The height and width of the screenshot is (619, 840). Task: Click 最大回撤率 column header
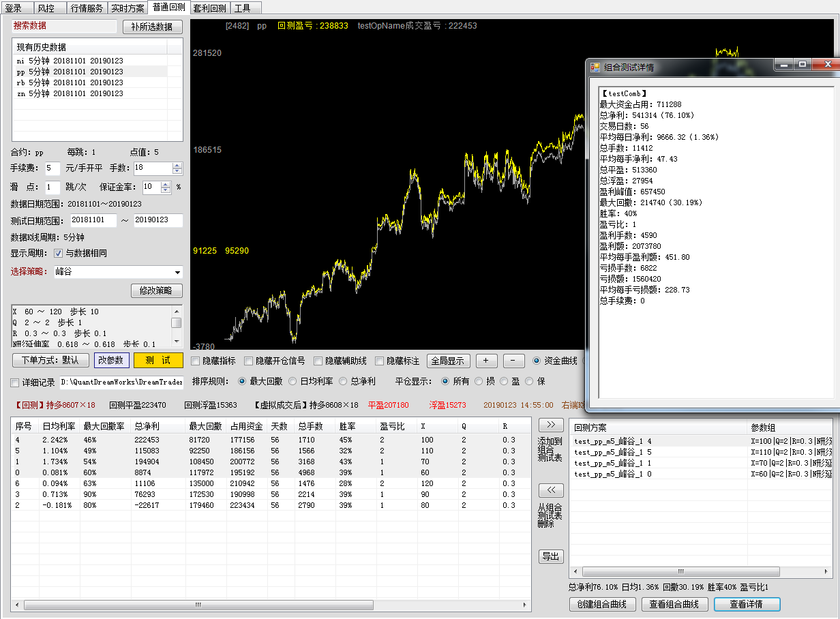coord(106,426)
